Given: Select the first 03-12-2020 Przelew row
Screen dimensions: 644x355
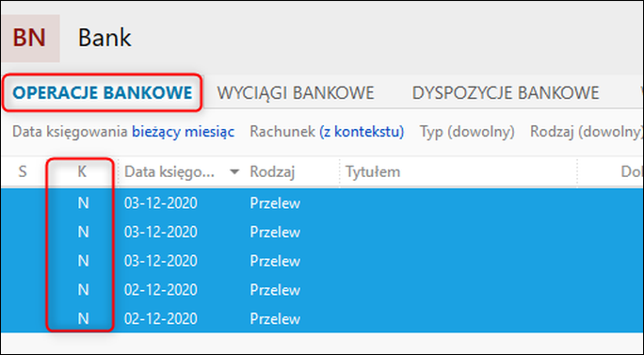Looking at the screenshot, I should tap(322, 203).
